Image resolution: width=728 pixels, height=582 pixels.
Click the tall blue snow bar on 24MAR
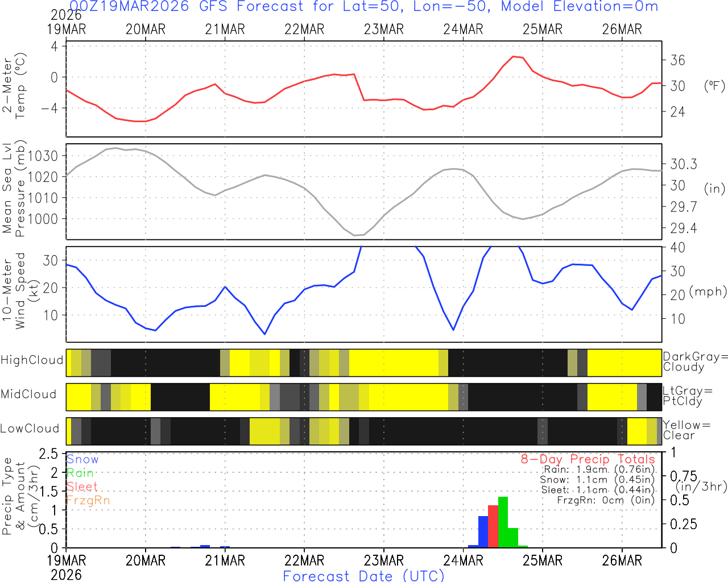click(x=483, y=531)
